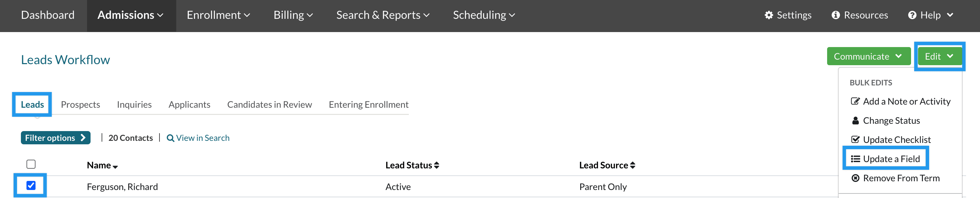Open Settings via the gear icon
Screen dimensions: 980x198
pyautogui.click(x=769, y=15)
